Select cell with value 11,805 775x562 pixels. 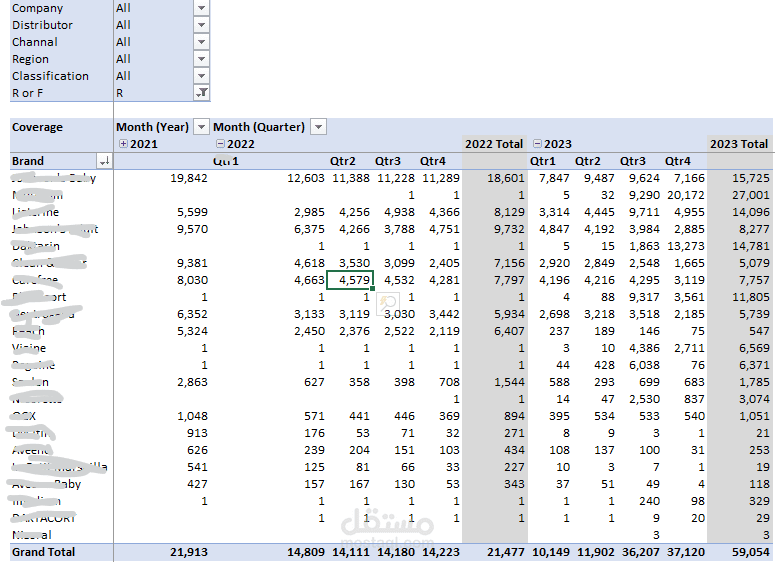pyautogui.click(x=751, y=297)
